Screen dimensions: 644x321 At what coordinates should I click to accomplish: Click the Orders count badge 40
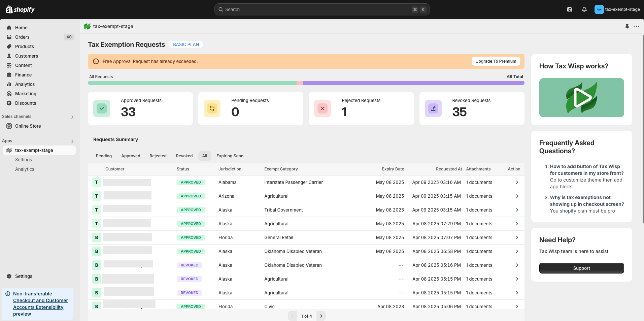pyautogui.click(x=69, y=37)
